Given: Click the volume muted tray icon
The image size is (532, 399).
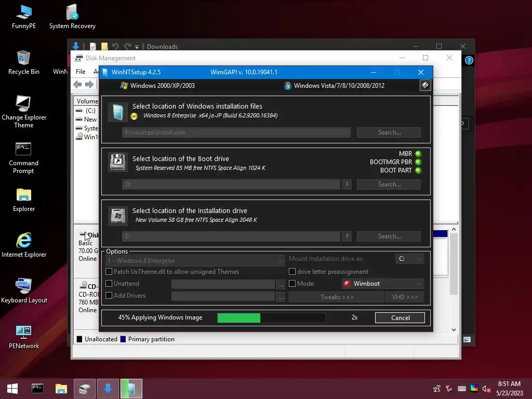Looking at the screenshot, I should 486,389.
